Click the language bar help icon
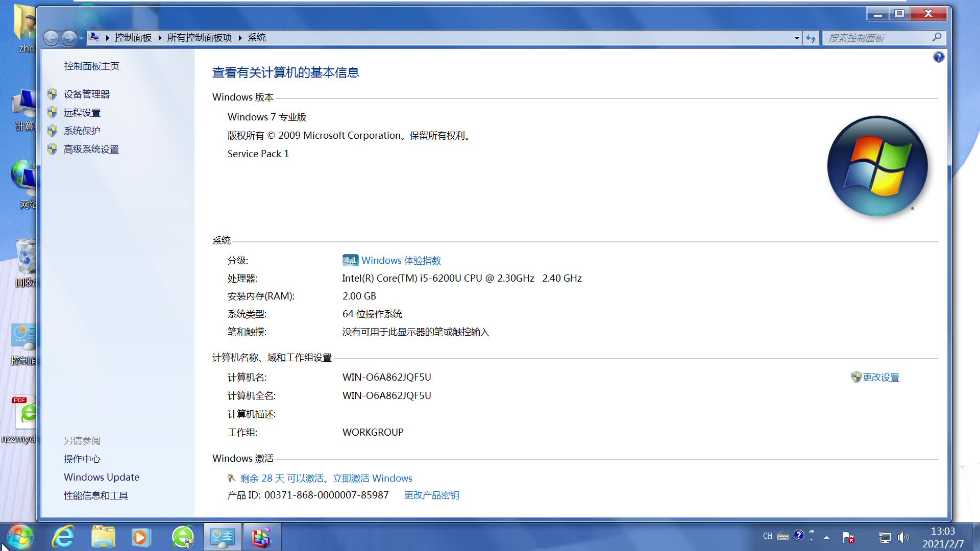The height and width of the screenshot is (551, 980). [799, 535]
